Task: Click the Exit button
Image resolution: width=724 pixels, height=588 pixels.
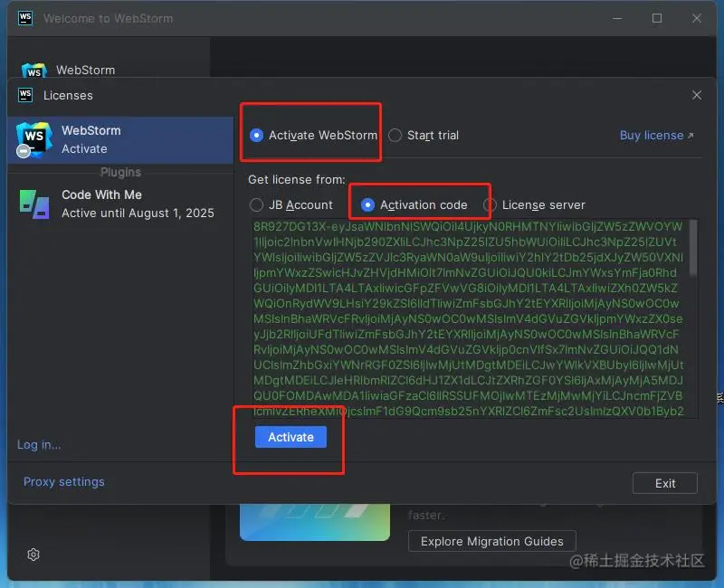Action: click(x=665, y=482)
